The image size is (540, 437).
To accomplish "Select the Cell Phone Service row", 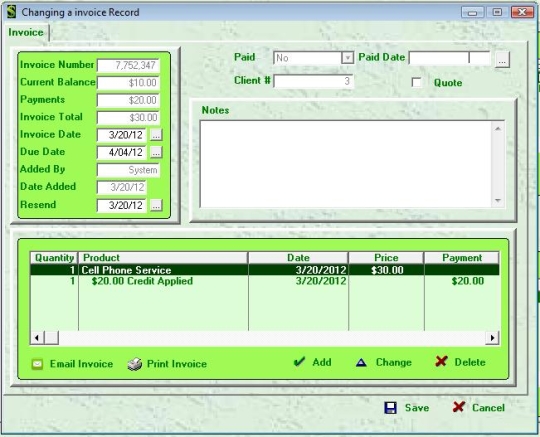I will (264, 270).
